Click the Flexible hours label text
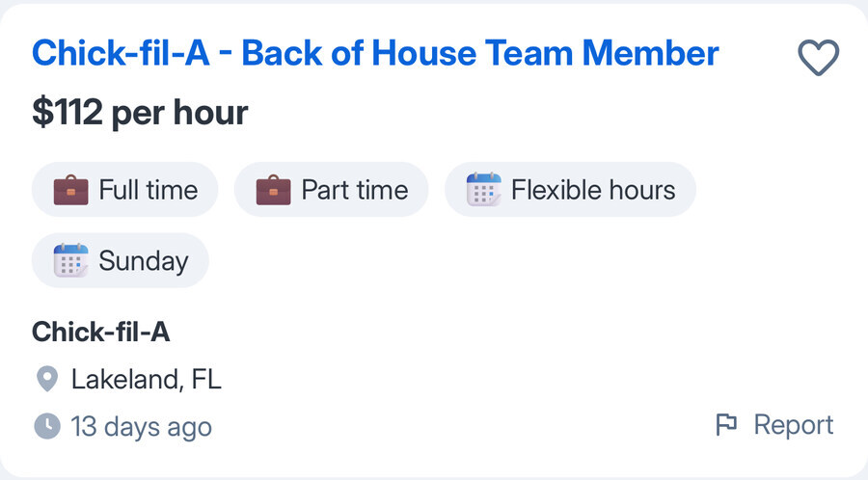 coord(593,190)
